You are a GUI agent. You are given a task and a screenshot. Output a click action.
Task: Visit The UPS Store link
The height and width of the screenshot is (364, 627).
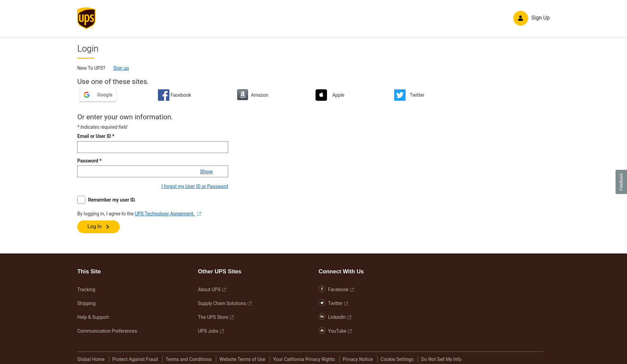213,317
